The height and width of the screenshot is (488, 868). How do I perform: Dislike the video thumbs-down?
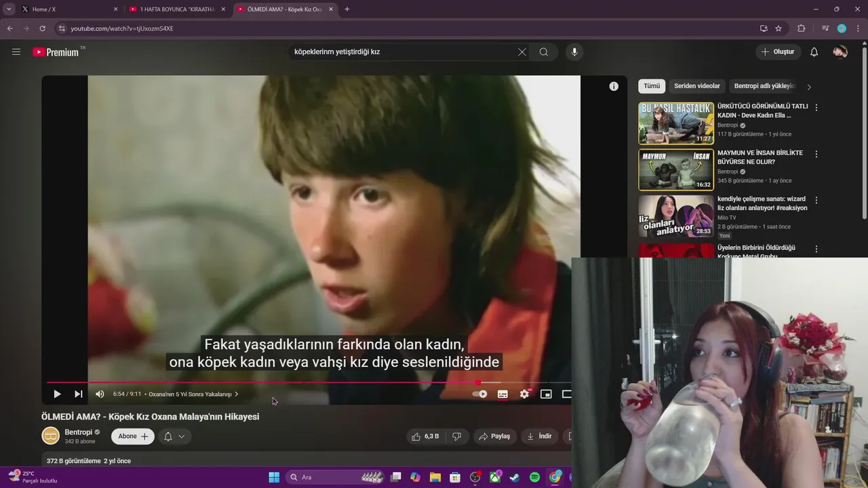point(457,436)
